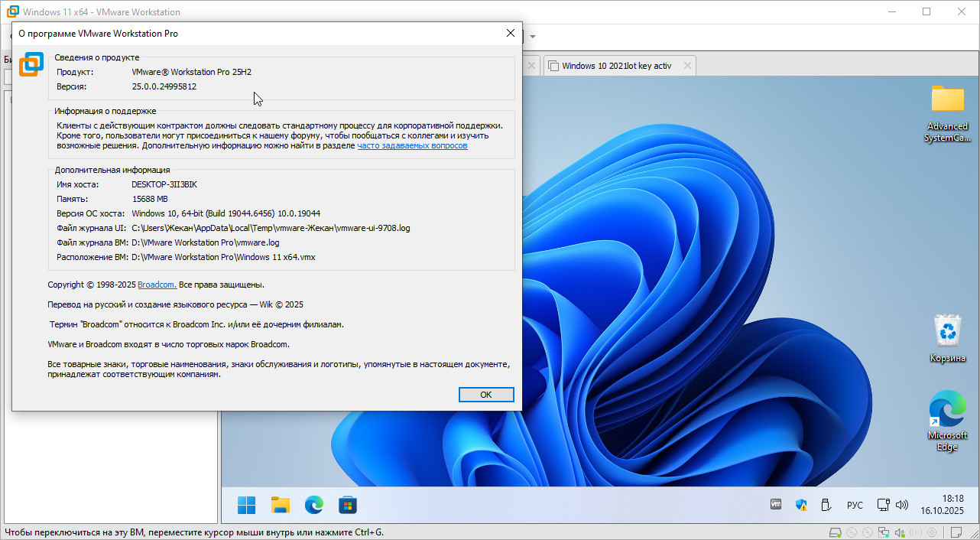Open the Broadcom copyright link
Screen dimensions: 980x540
157,285
